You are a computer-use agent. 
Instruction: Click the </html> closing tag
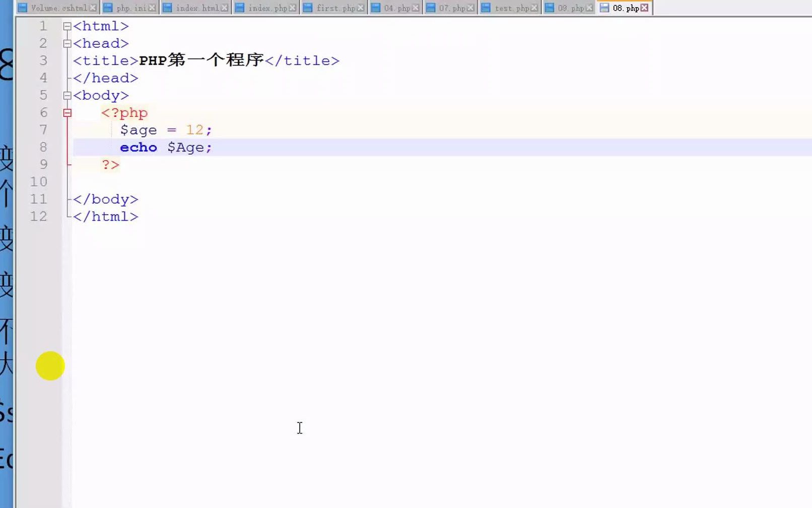(x=105, y=216)
